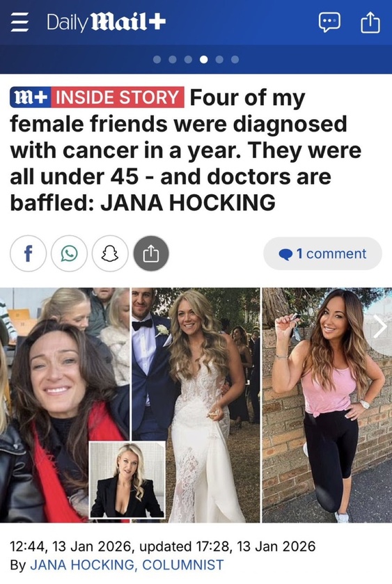Screen dimensions: 392x584
Task: Share article on Snapchat
Action: pyautogui.click(x=110, y=253)
